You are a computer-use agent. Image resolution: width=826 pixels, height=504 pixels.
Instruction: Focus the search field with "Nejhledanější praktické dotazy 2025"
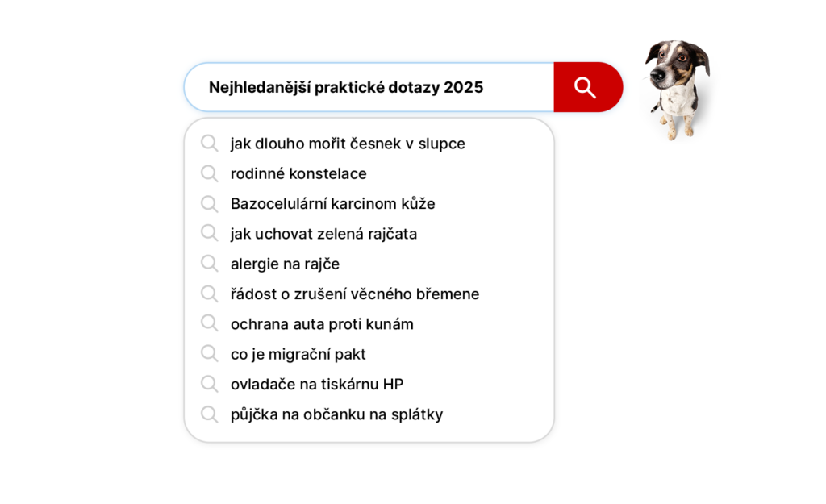tap(369, 87)
